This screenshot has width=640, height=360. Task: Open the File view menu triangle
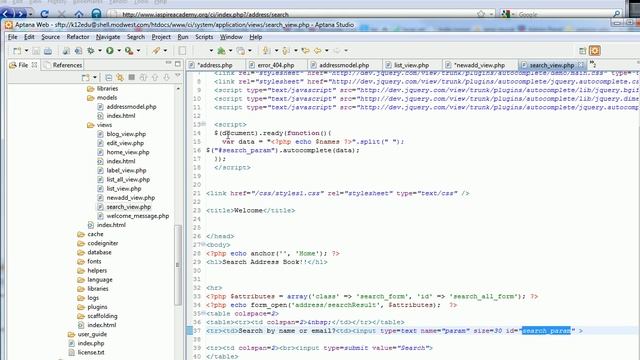click(178, 76)
